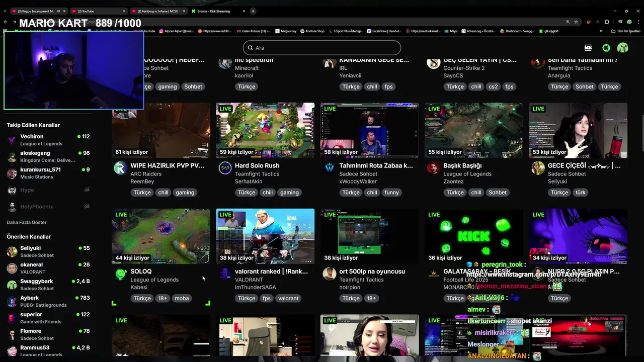This screenshot has height=362, width=644.
Task: Open offline HolyPhoenix channel
Action: pos(48,207)
